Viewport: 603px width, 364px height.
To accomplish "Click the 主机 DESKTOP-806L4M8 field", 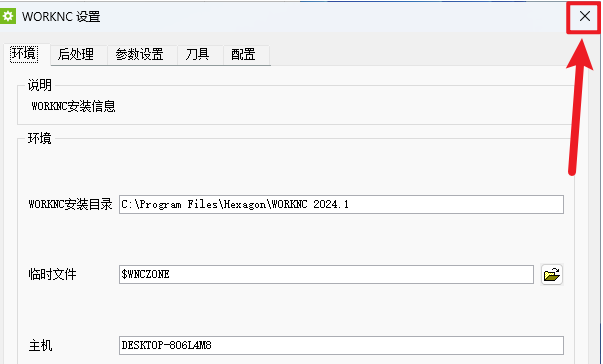I will click(341, 345).
